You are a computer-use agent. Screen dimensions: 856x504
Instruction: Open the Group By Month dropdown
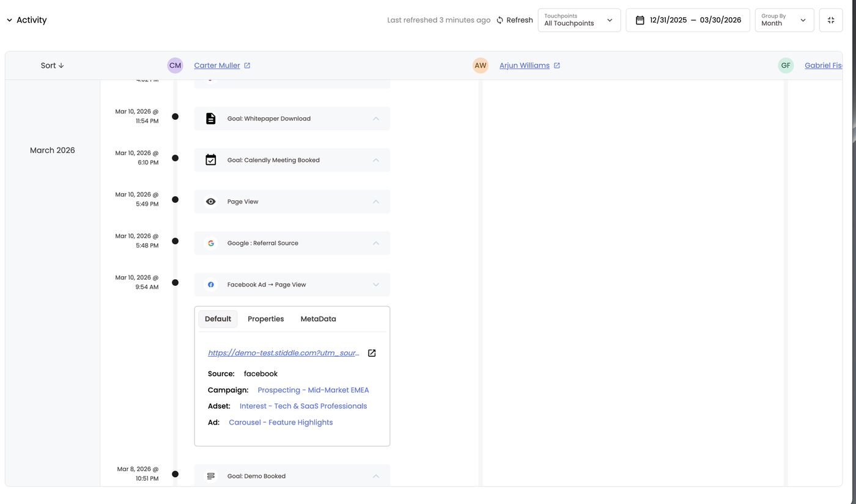click(x=784, y=20)
